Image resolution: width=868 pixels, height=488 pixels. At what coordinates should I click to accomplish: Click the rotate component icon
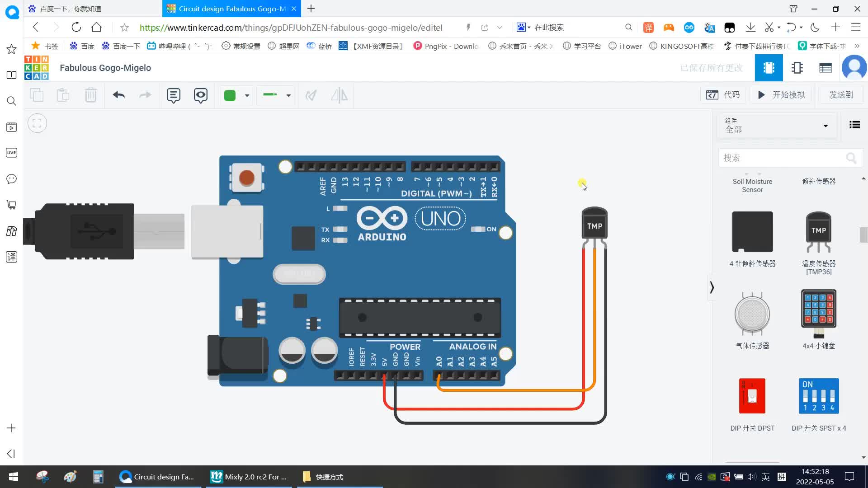coord(311,95)
